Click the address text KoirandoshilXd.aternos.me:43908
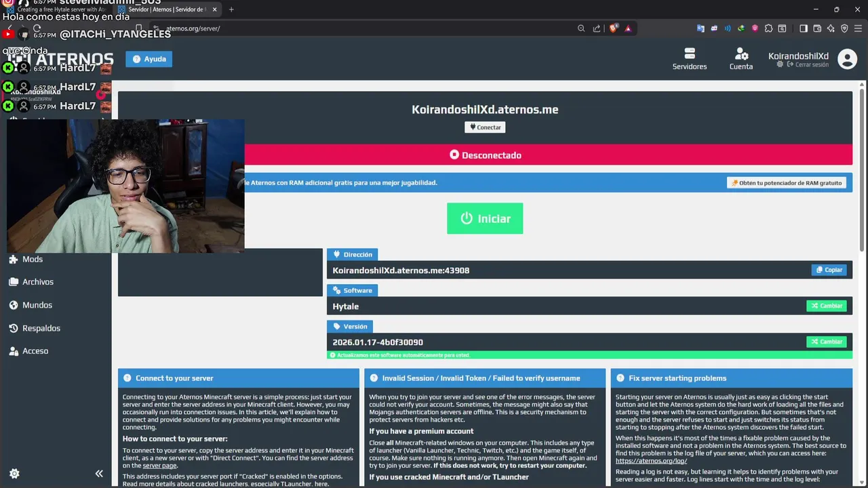 click(401, 270)
